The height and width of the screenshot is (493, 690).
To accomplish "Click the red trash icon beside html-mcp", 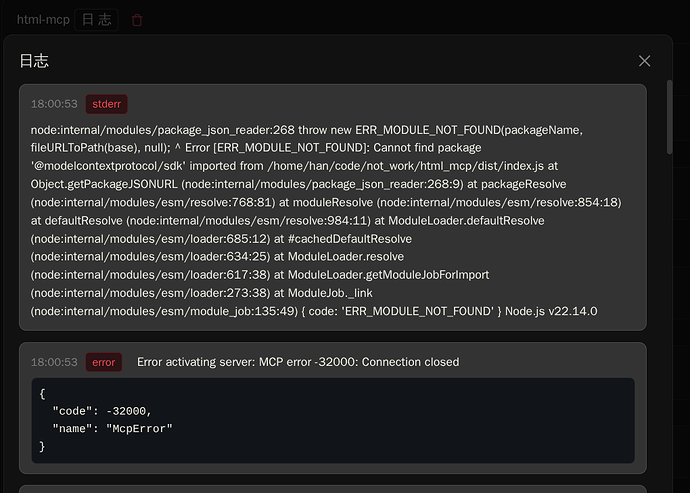I will pyautogui.click(x=137, y=20).
